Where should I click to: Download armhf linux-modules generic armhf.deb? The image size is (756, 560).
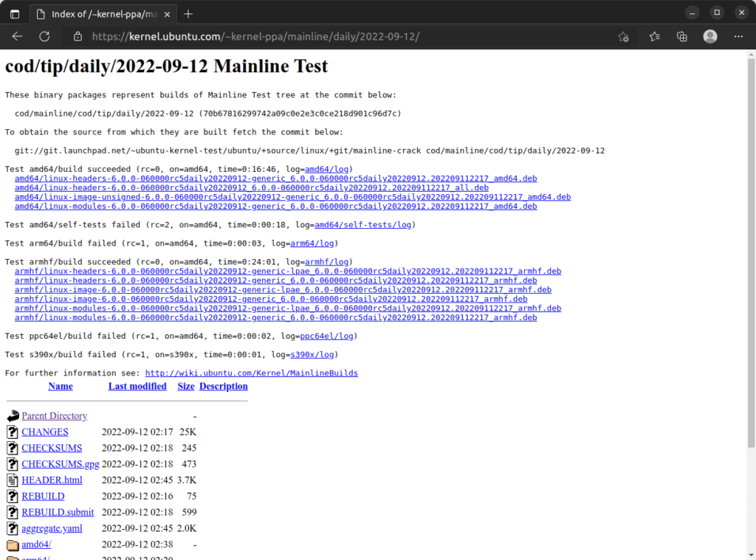(x=276, y=317)
